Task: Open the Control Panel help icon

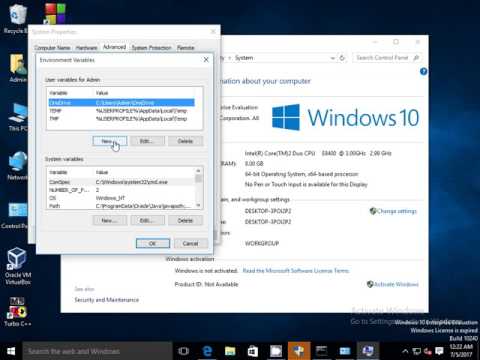Action: pos(423,71)
